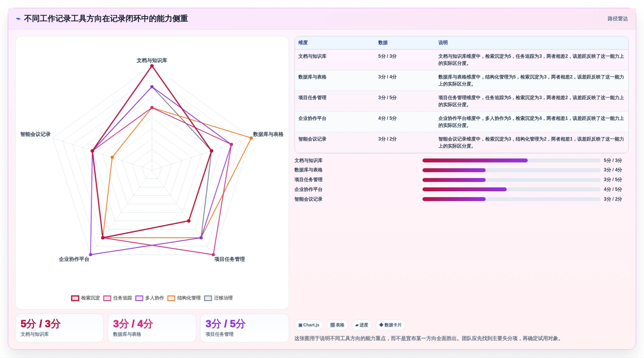Open the 3分 / 4分 数据库与表格 card
The width and height of the screenshot is (644, 358).
click(152, 328)
